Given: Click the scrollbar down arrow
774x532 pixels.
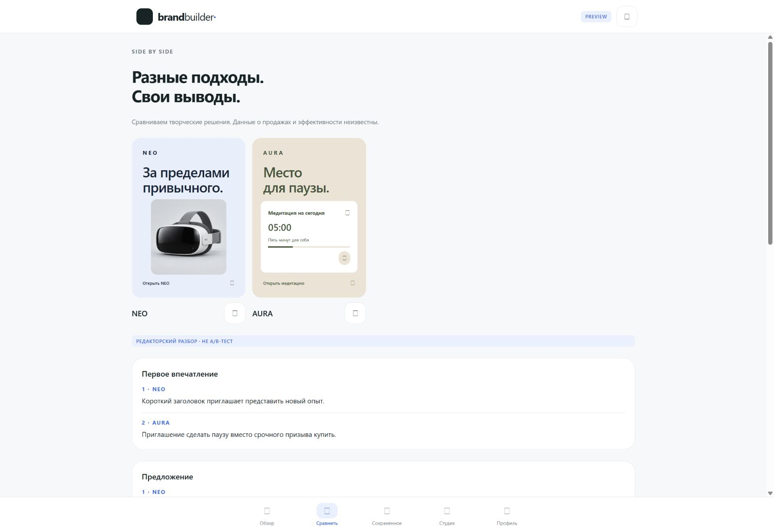Looking at the screenshot, I should pos(770,493).
